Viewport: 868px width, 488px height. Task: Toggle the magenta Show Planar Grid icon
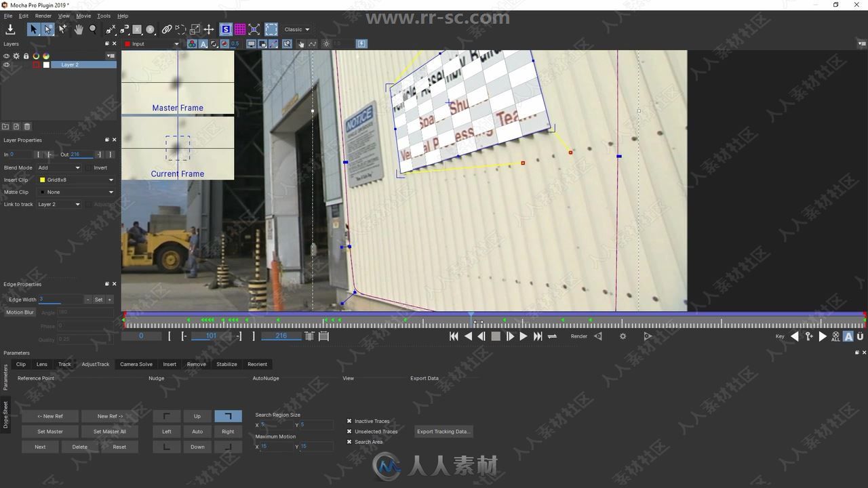240,29
